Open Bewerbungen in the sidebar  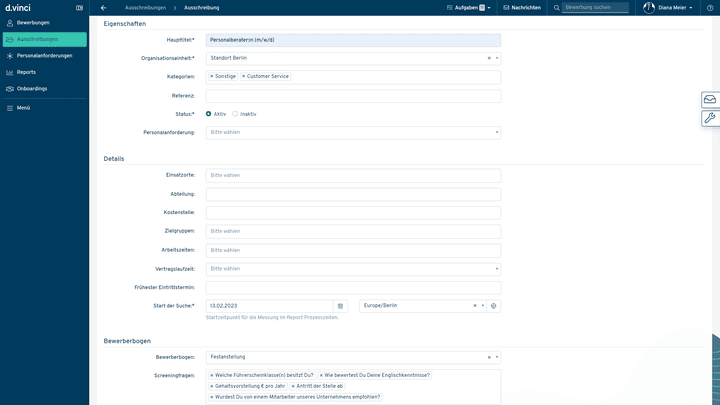[33, 22]
